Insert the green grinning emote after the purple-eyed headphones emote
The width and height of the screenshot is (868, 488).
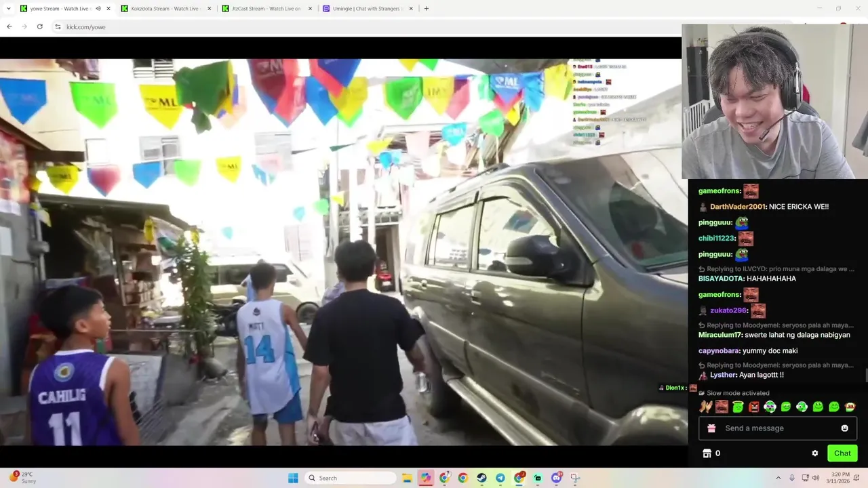click(x=786, y=407)
